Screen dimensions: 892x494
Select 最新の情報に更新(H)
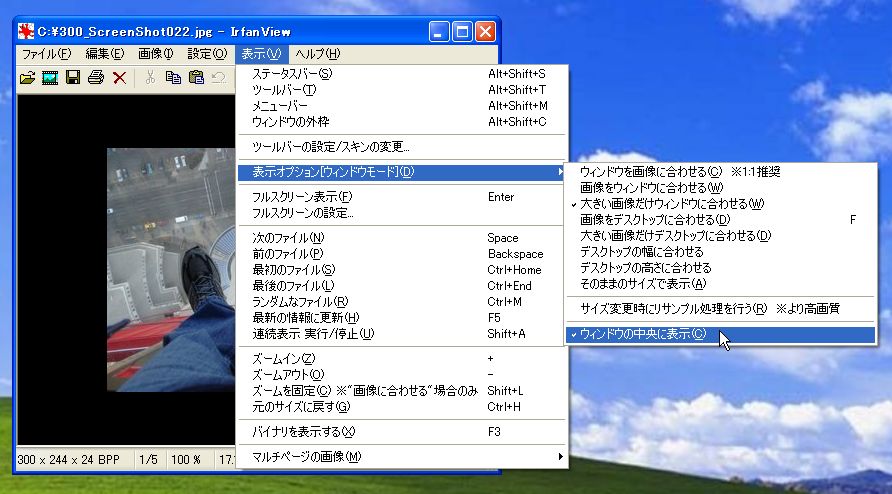click(x=402, y=318)
